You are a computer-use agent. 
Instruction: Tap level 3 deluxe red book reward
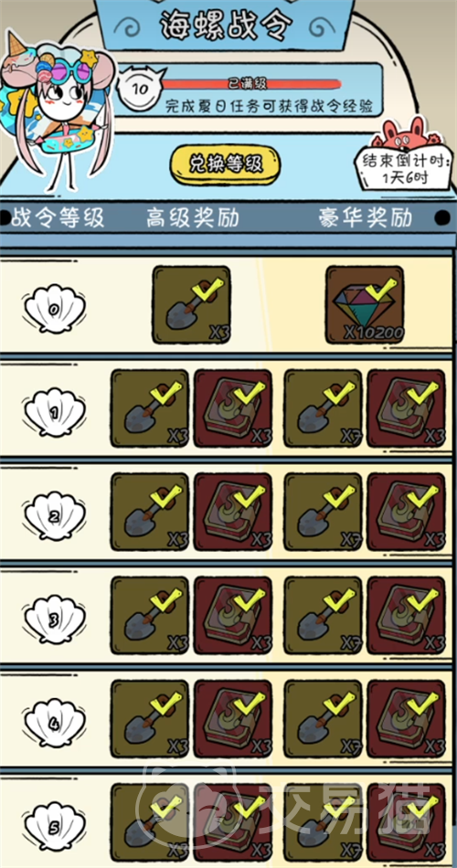click(x=406, y=615)
